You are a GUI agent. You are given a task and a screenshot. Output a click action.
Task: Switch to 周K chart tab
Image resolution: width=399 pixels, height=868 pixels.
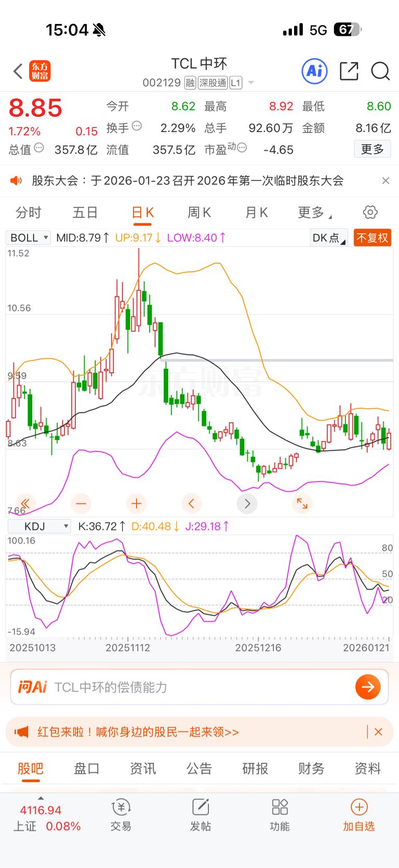click(x=199, y=212)
